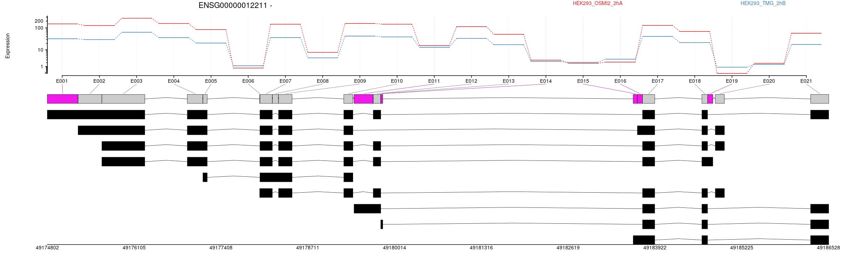
Task: Click exon label E021
Action: click(x=806, y=81)
